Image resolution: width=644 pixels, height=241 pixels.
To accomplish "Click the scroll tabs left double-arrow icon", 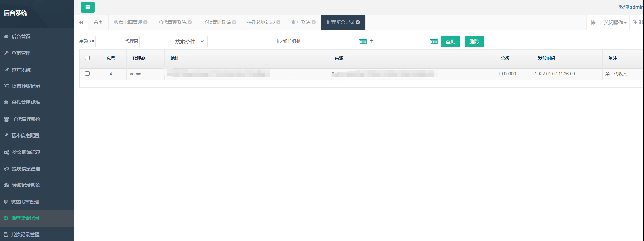I will tap(81, 23).
